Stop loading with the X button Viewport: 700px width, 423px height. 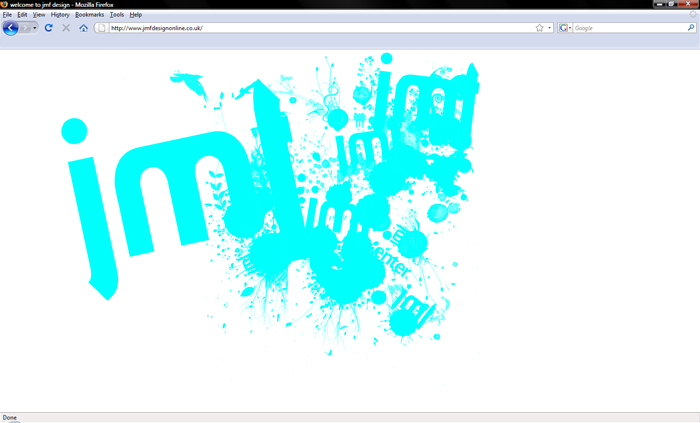[x=66, y=28]
